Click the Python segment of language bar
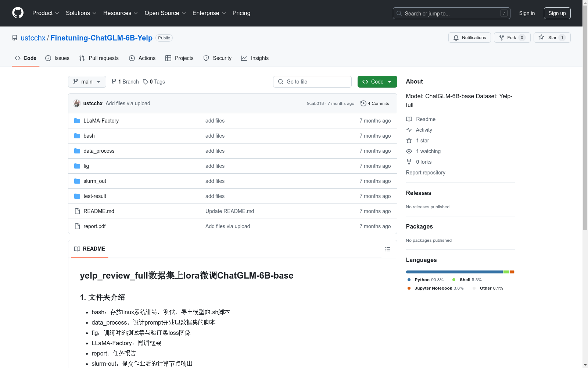This screenshot has width=588, height=368. click(x=454, y=272)
